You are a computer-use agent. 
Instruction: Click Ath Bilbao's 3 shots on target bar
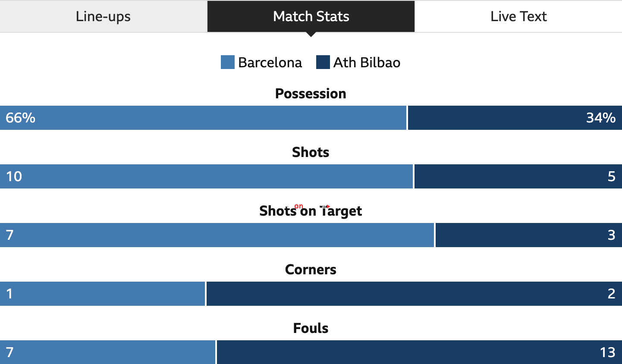point(529,235)
